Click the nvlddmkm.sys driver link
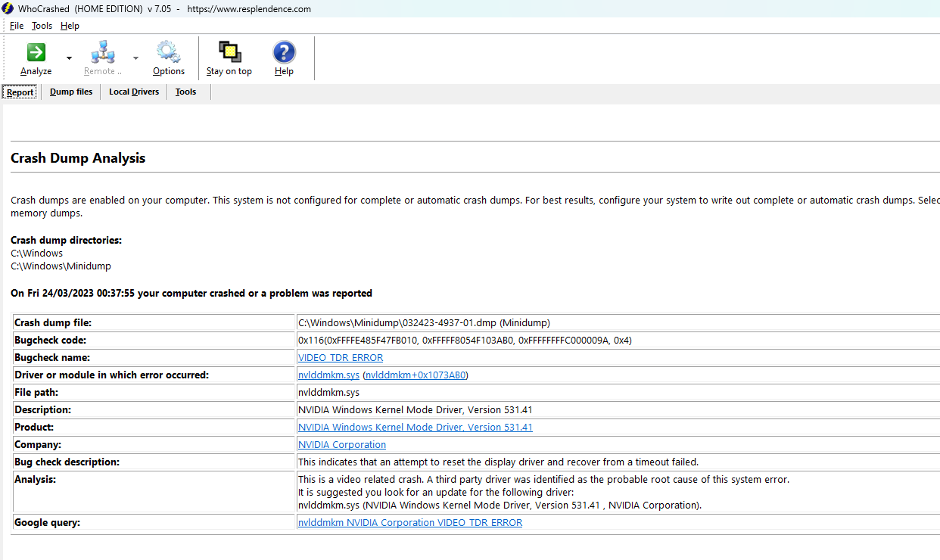 (328, 375)
